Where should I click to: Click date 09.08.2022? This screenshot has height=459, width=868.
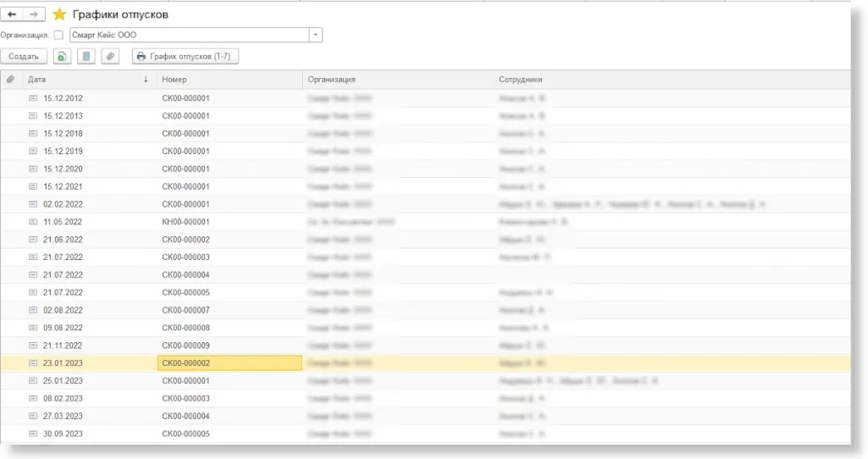(x=64, y=328)
